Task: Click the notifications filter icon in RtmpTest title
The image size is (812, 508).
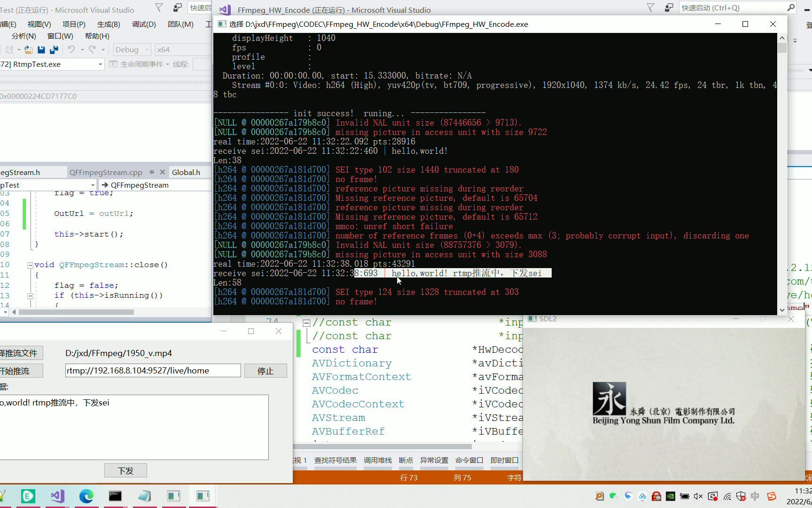Action: 159,8
